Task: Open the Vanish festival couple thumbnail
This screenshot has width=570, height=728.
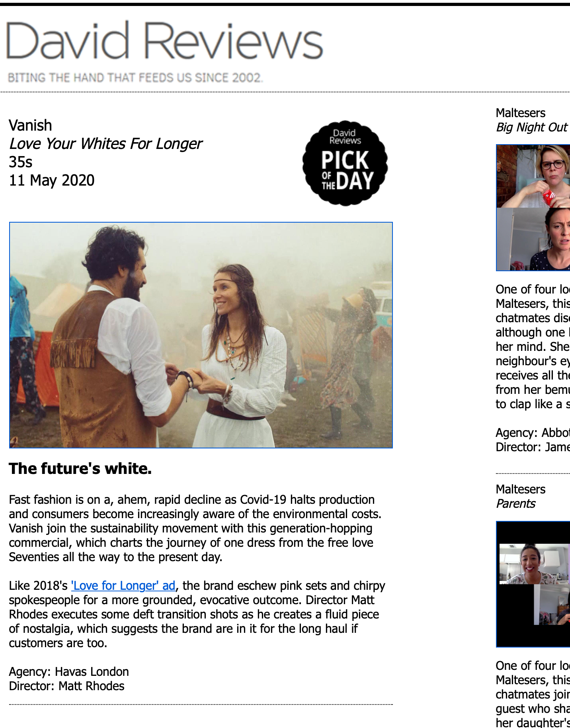Action: 201,335
